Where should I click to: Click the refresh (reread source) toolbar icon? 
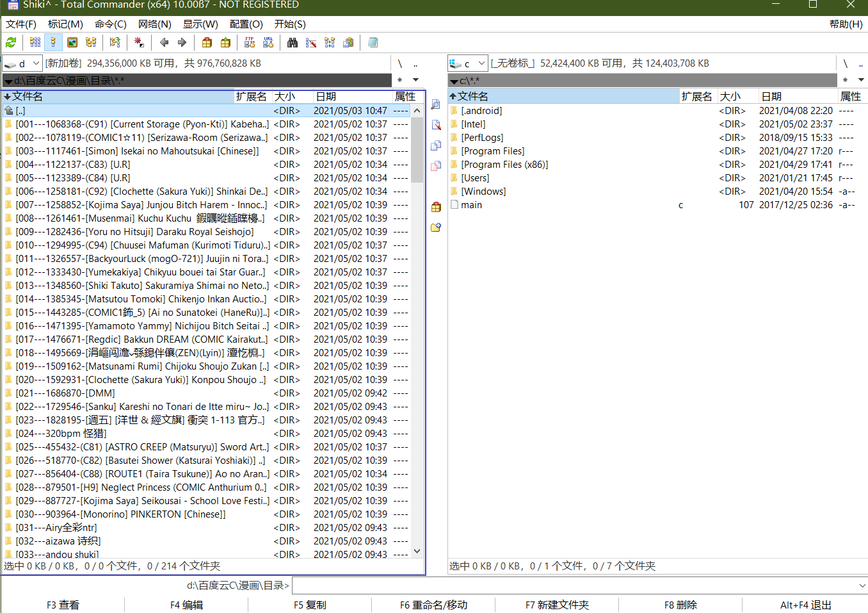tap(11, 42)
